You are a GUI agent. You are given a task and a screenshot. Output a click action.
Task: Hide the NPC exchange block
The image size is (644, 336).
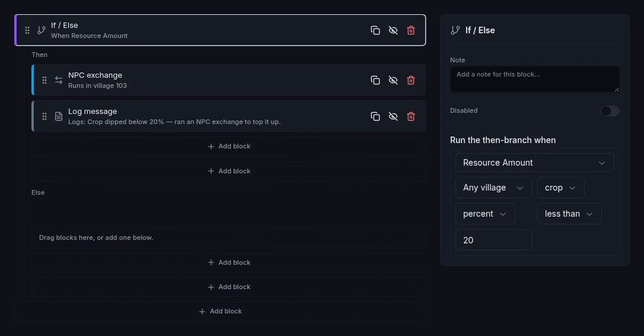393,80
